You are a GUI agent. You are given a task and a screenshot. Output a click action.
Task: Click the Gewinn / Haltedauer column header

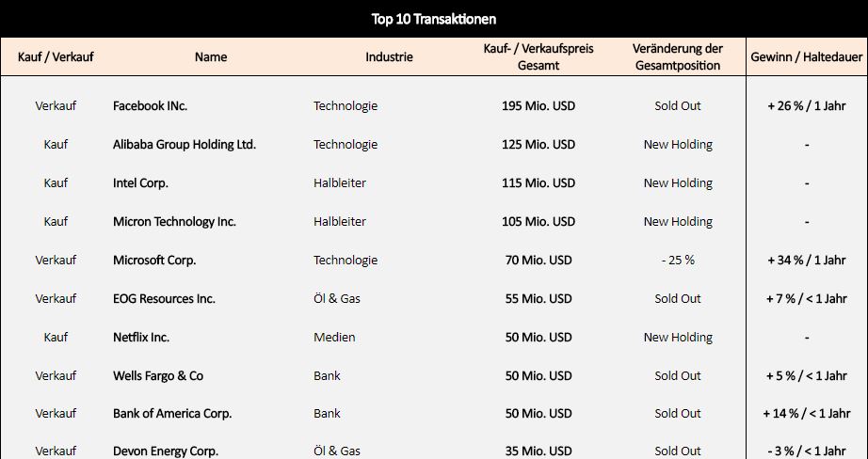click(x=807, y=57)
